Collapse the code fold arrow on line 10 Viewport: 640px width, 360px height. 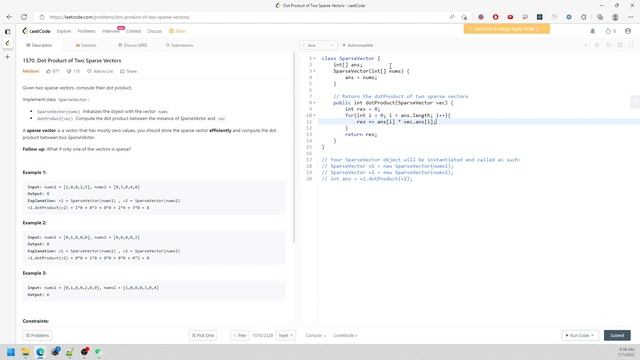315,116
